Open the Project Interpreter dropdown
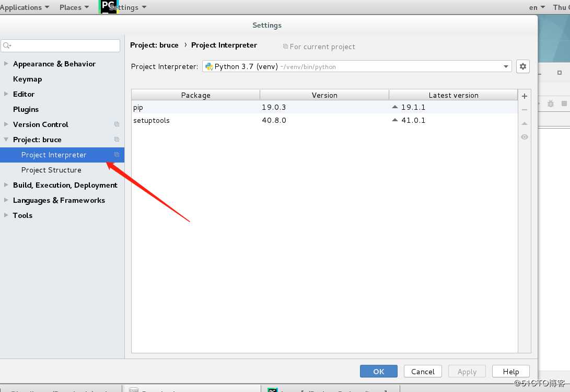 [x=506, y=66]
